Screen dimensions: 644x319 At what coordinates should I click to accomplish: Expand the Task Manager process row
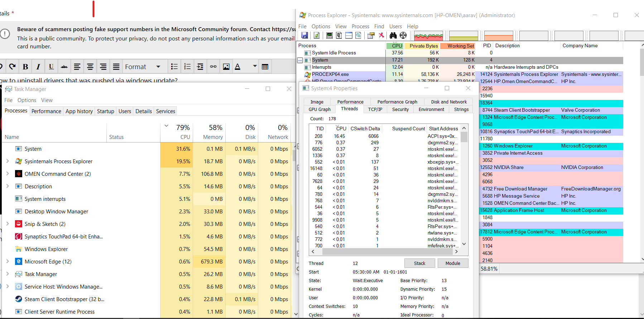(x=8, y=274)
